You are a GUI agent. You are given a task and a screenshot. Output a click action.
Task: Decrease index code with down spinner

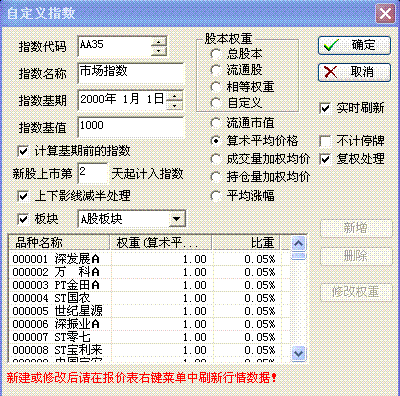[x=158, y=51]
